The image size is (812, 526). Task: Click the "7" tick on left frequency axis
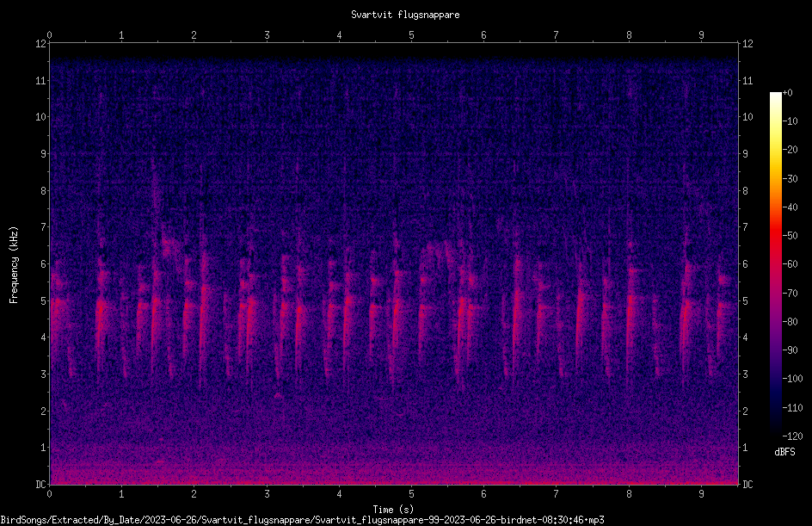(x=43, y=227)
